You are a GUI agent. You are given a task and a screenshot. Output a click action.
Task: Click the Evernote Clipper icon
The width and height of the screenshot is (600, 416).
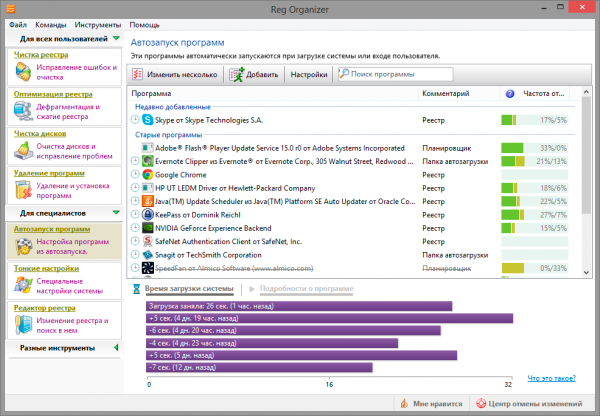point(148,161)
